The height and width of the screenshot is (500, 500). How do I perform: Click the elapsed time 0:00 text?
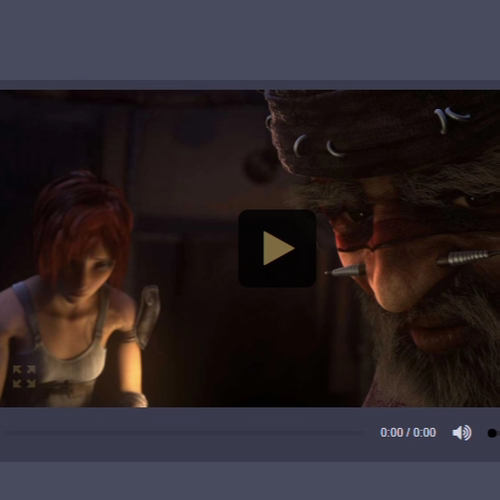click(x=392, y=433)
